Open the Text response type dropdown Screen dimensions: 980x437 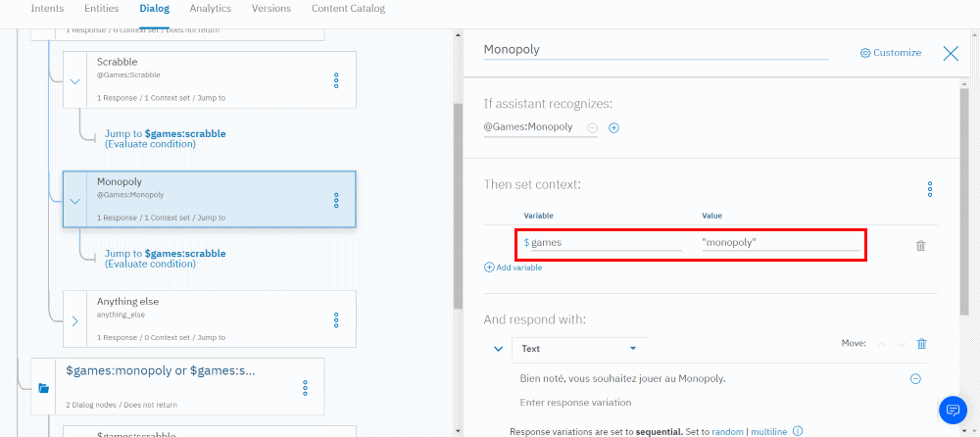[x=579, y=348]
